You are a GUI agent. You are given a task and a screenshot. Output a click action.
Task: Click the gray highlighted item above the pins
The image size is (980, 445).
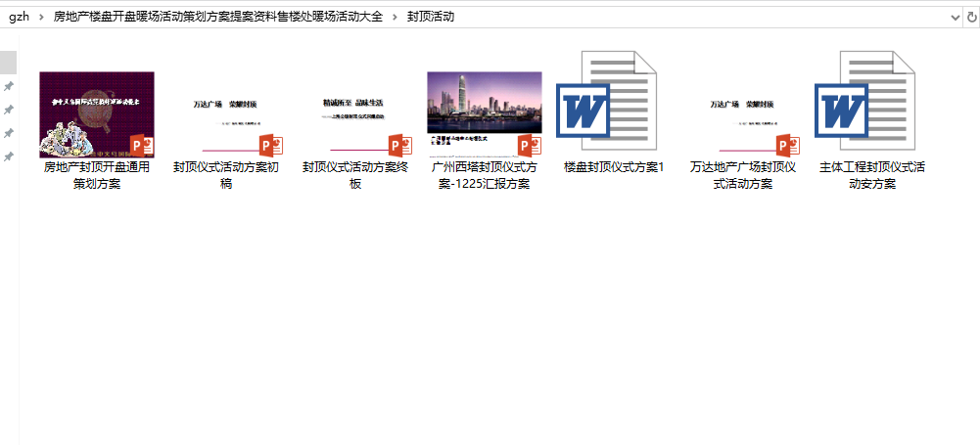point(8,62)
